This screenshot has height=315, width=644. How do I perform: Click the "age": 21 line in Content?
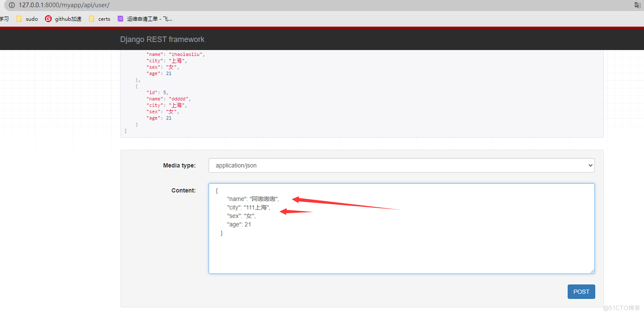(239, 224)
